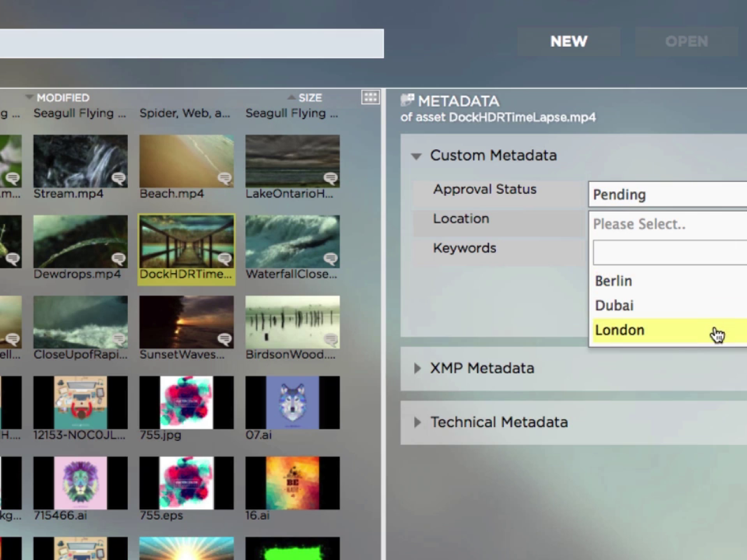
Task: Select the CloseUpofRapi thumbnail
Action: tap(81, 322)
